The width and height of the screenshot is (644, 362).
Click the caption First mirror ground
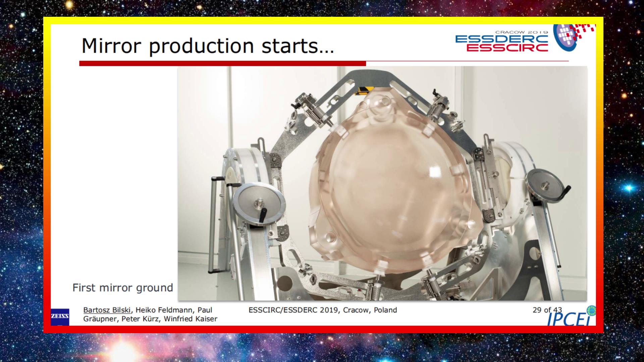(x=123, y=288)
